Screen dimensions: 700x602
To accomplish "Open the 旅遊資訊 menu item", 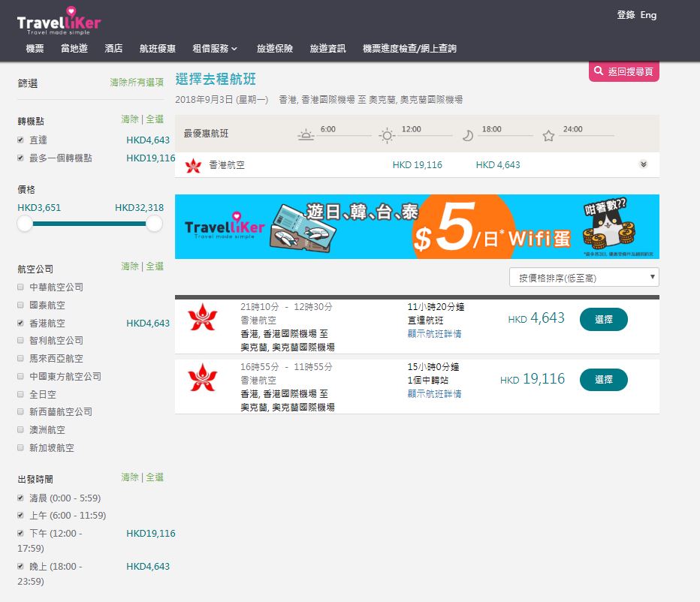I will coord(327,48).
